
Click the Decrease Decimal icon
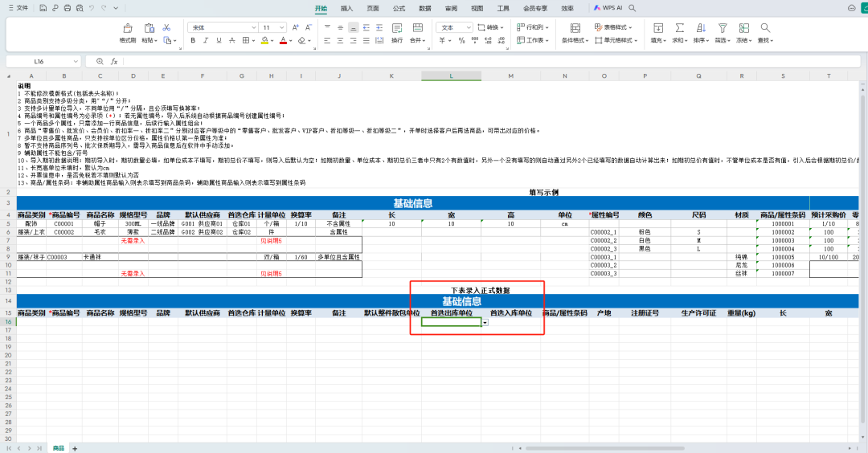pos(501,40)
